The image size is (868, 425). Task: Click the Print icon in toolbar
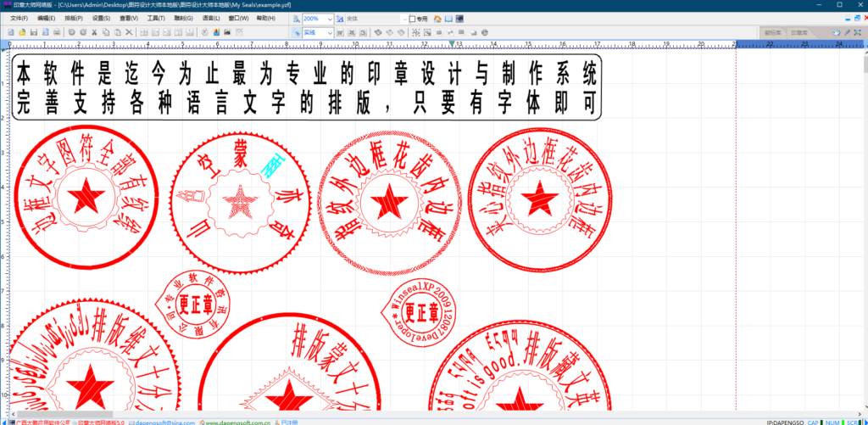click(56, 32)
